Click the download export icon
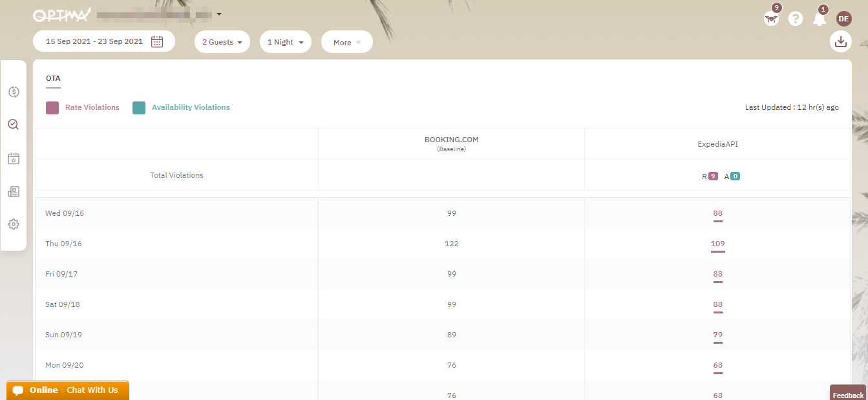This screenshot has width=868, height=400. (841, 41)
